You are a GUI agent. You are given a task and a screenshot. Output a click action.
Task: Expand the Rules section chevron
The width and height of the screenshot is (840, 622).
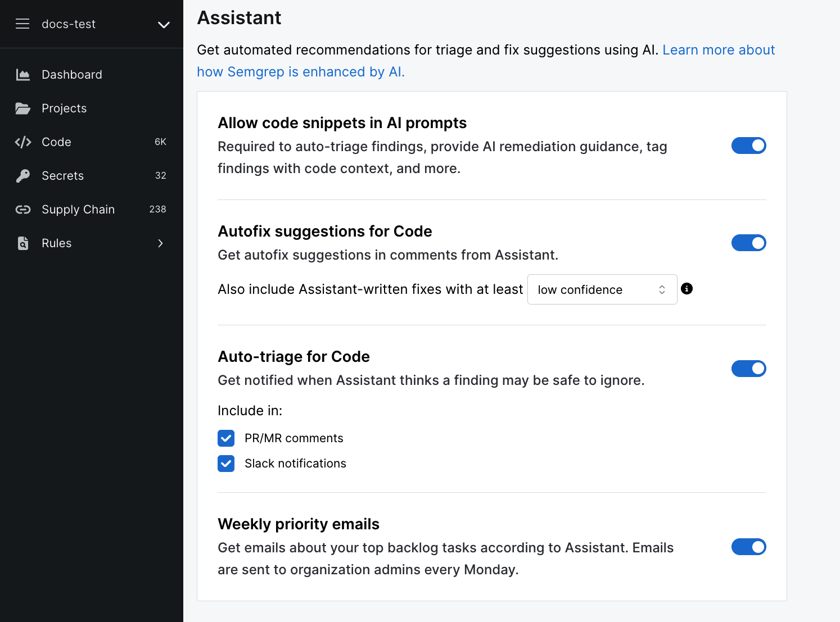point(160,243)
